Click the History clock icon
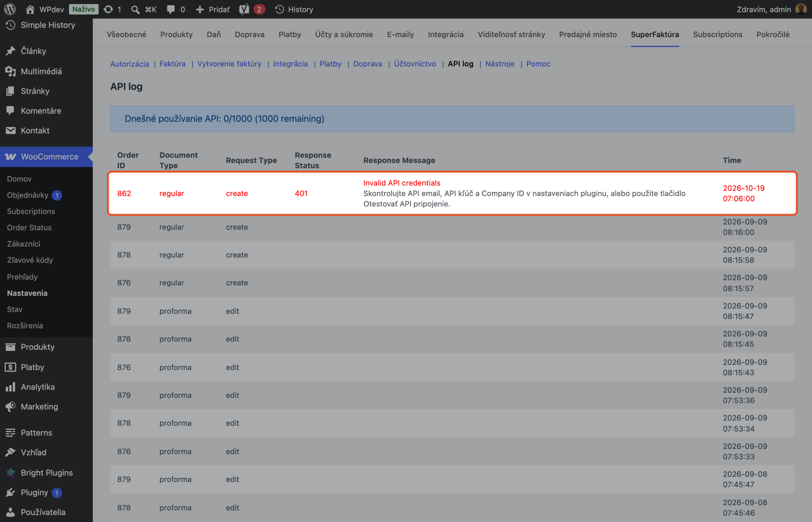This screenshot has width=812, height=522. coord(279,9)
